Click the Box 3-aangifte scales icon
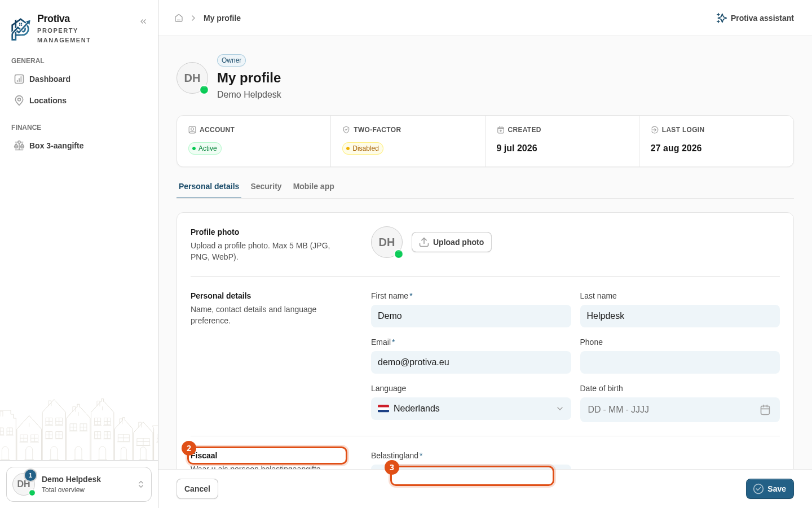Viewport: 812px width, 508px height. [x=19, y=146]
